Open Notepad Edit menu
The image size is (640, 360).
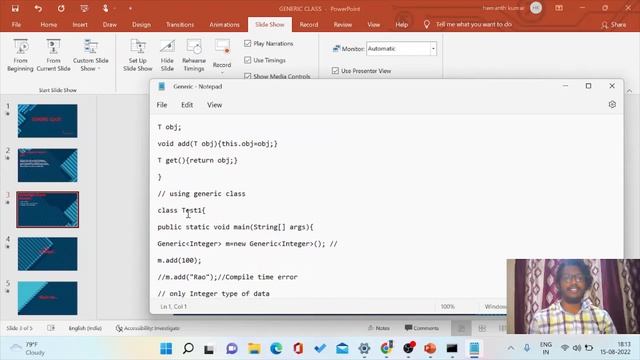(187, 105)
